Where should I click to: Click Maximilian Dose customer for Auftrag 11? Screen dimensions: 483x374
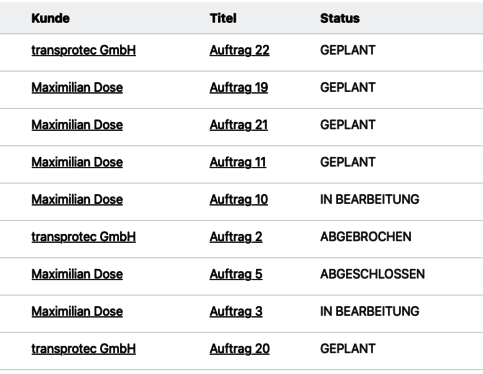(77, 162)
